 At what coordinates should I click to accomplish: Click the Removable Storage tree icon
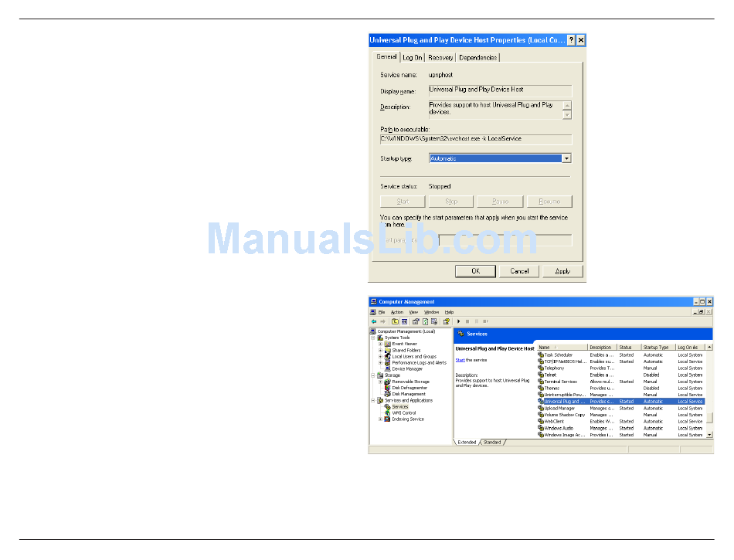388,382
